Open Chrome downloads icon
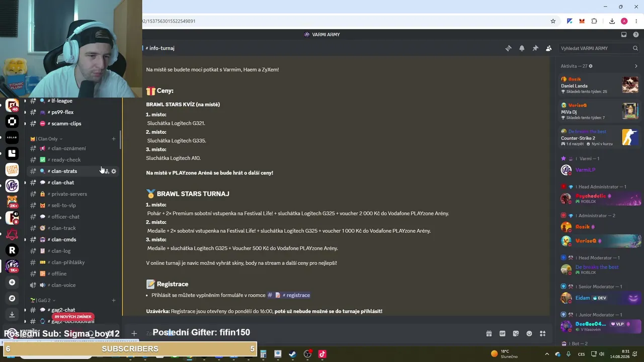The width and height of the screenshot is (644, 362). 612,21
